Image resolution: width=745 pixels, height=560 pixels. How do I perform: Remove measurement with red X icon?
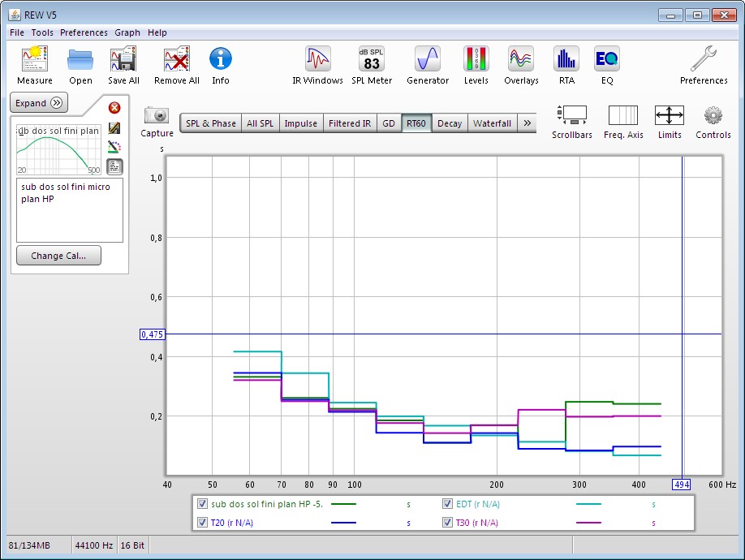coord(114,108)
